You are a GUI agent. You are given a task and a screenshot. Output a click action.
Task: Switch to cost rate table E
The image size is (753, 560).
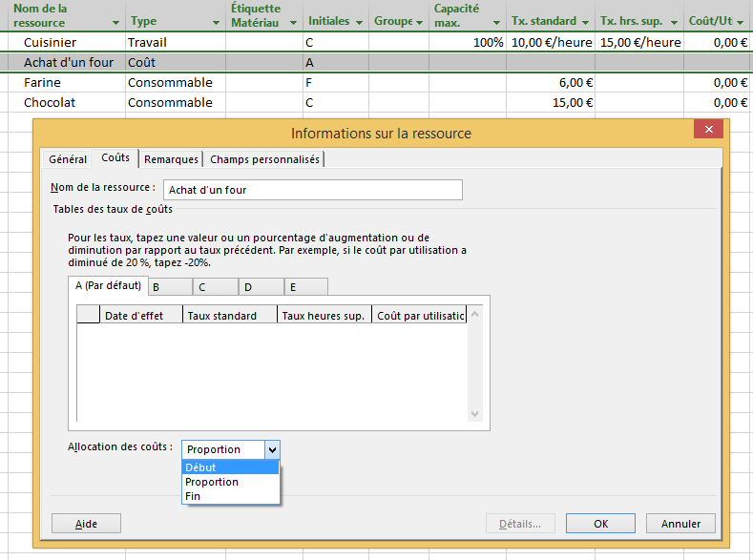[306, 287]
